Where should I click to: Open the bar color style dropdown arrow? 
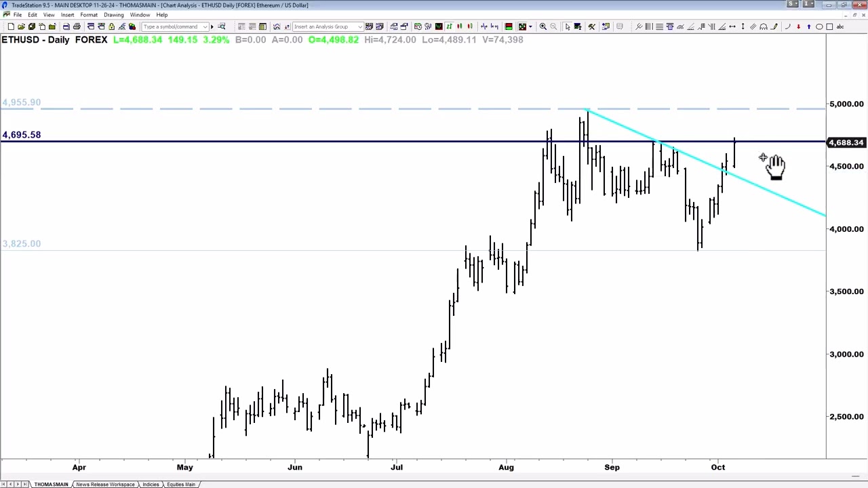[531, 26]
